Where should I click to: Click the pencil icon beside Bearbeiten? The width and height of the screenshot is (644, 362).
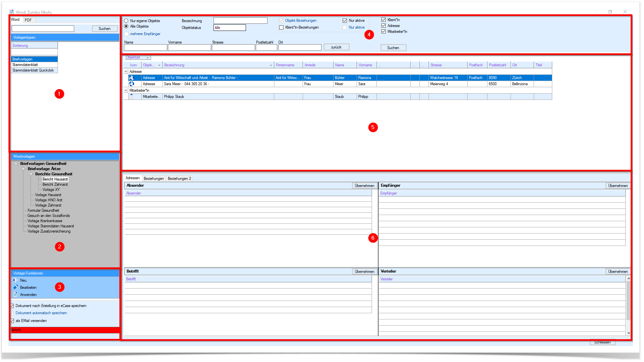[15, 287]
